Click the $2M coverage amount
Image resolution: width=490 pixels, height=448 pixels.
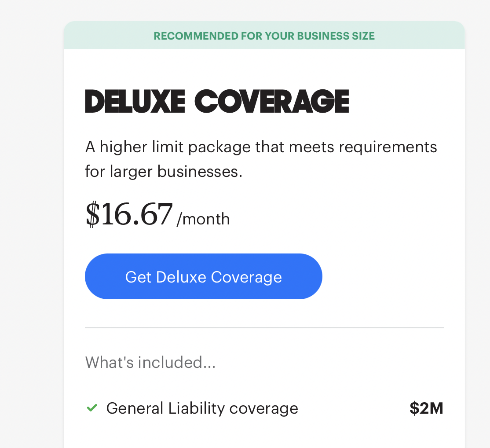426,408
